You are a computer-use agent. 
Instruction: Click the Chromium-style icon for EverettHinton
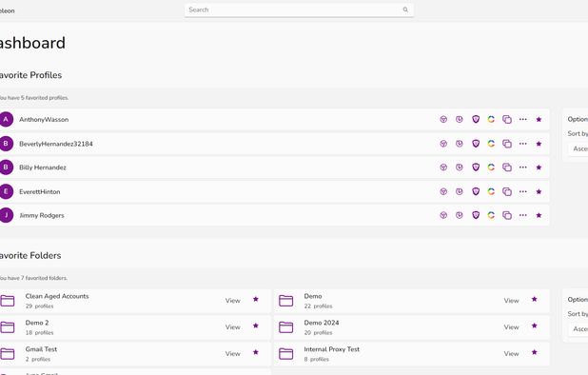tap(443, 191)
